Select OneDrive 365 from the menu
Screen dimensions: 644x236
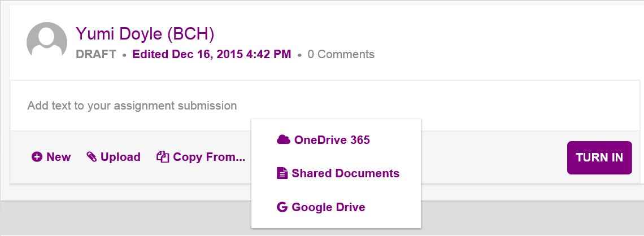[x=332, y=140]
